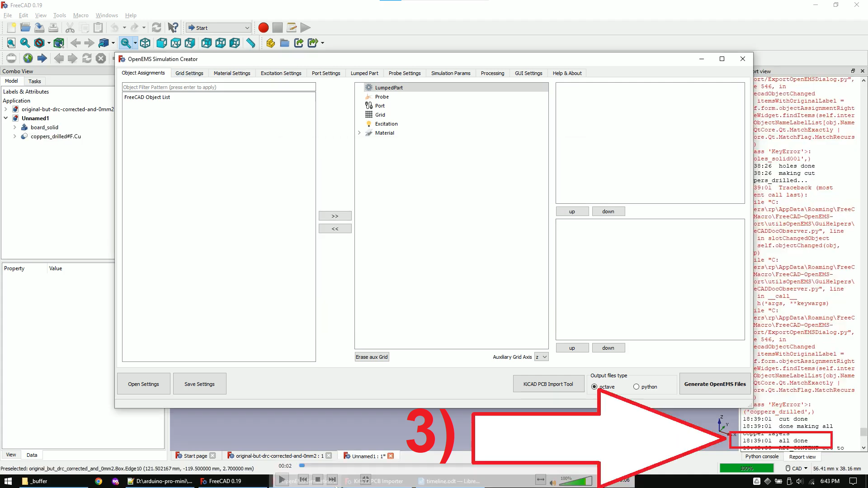
Task: Expand the coppers_drilled#F.Cu tree item
Action: 15,136
